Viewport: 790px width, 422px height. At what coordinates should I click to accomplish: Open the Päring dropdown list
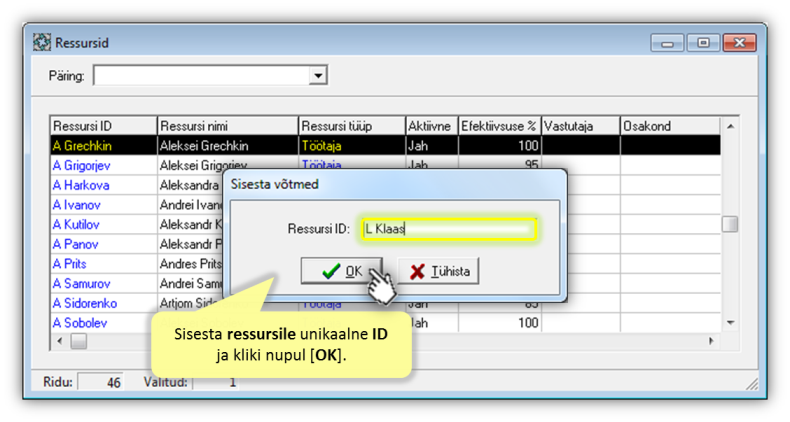coord(318,76)
